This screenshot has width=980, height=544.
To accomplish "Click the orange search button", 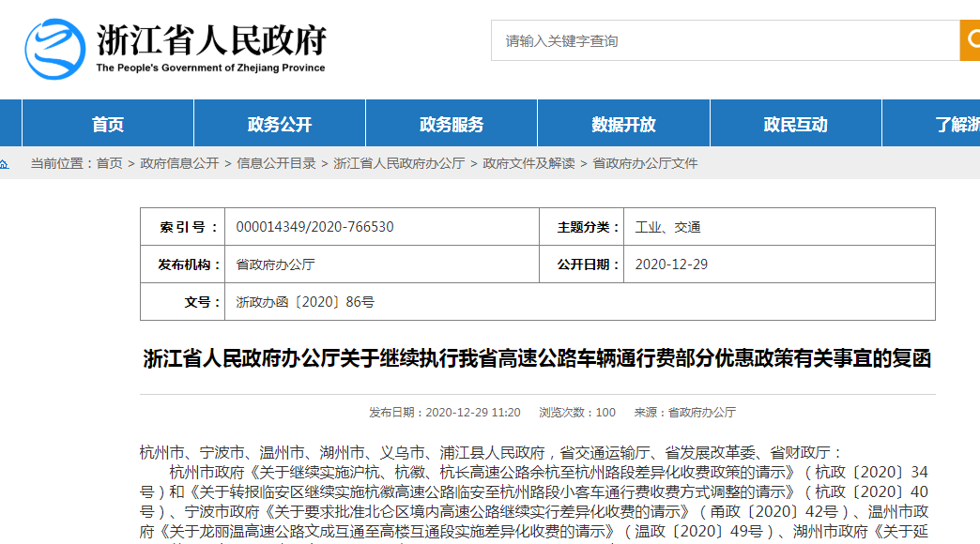I will pos(969,40).
